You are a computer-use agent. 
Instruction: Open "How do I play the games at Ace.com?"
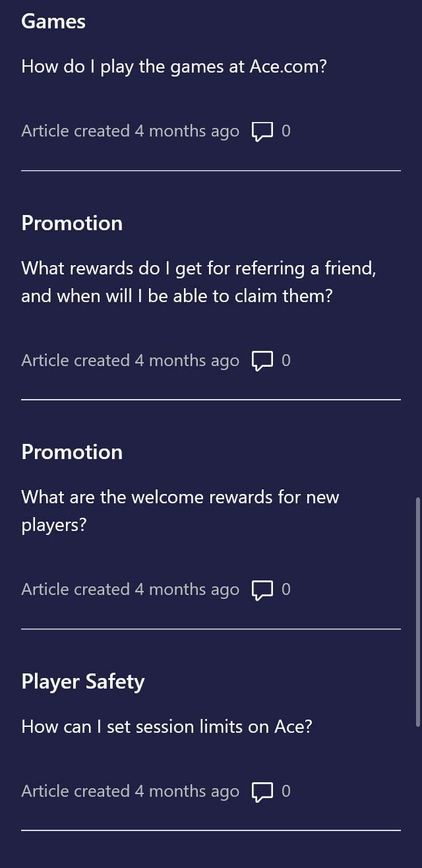174,67
